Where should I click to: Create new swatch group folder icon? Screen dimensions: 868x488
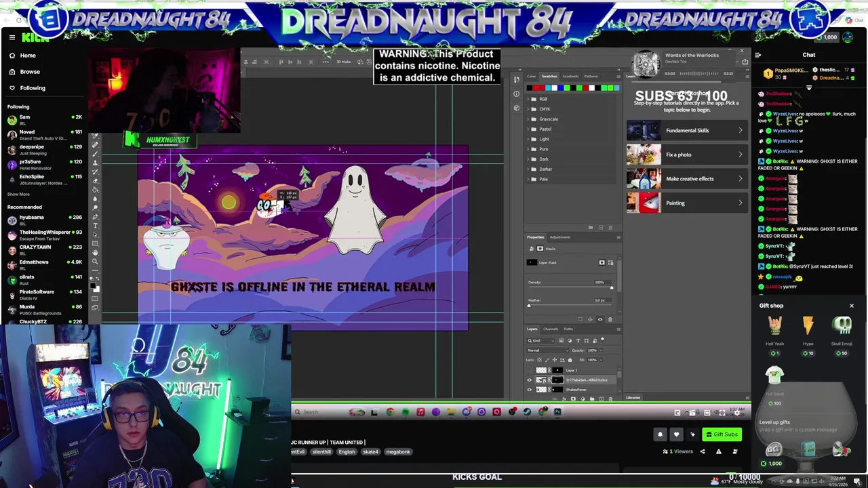point(591,227)
